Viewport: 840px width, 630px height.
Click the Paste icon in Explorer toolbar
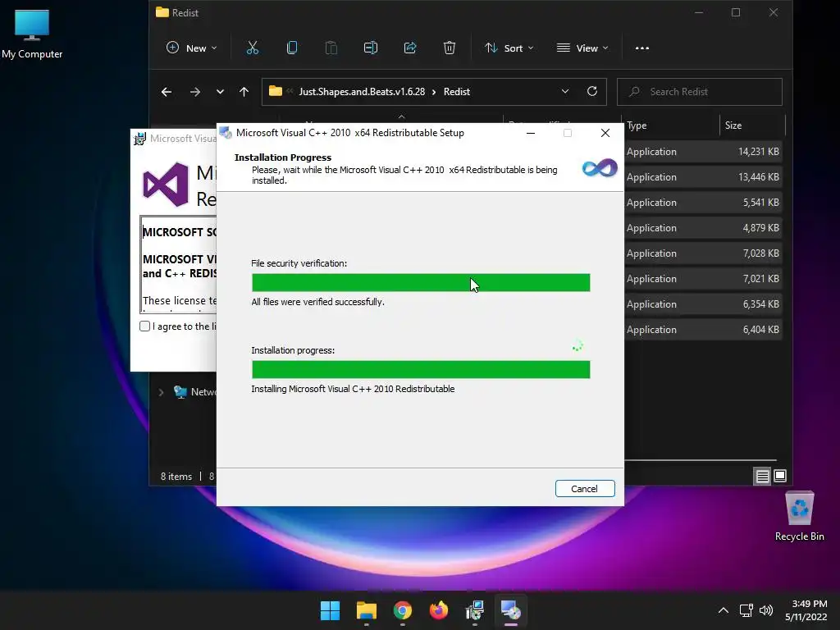coord(331,48)
